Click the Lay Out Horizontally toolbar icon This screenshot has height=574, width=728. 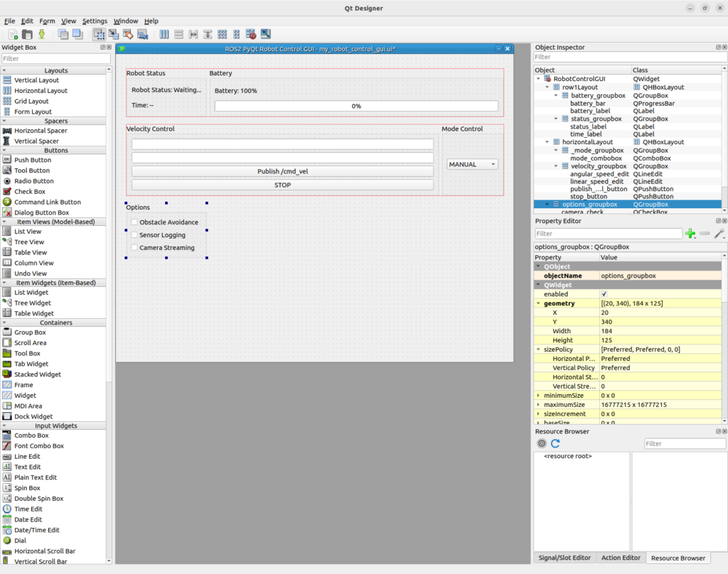point(164,34)
